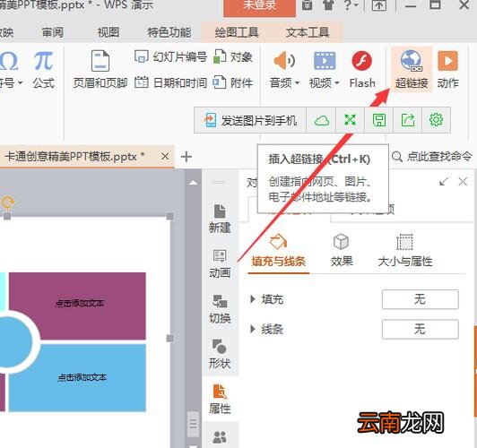Select the 效果 effects tab
The height and width of the screenshot is (448, 477).
tap(342, 251)
